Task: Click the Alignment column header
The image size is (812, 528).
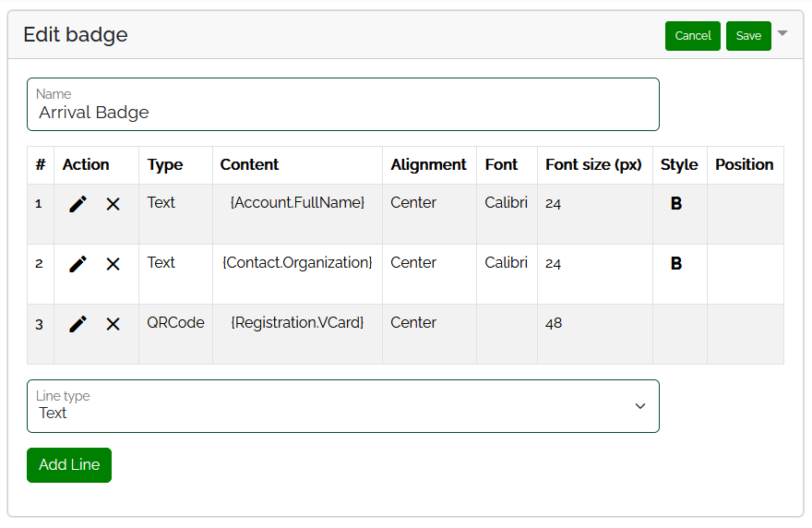Action: (x=428, y=164)
